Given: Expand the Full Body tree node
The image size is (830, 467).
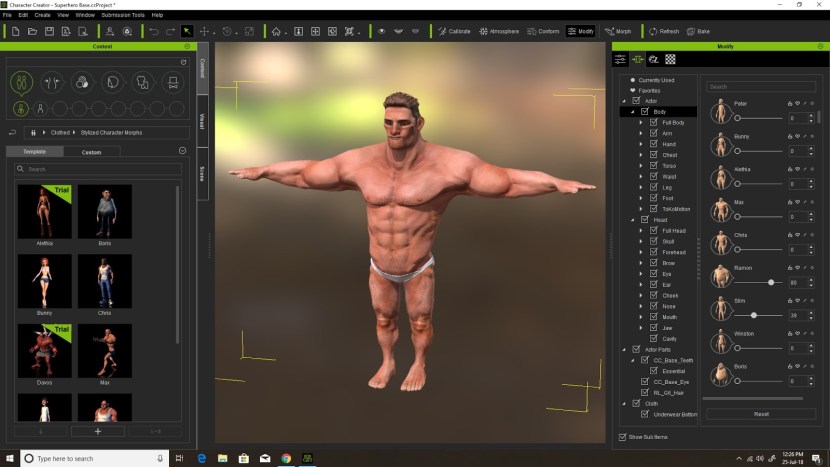Looking at the screenshot, I should (641, 123).
